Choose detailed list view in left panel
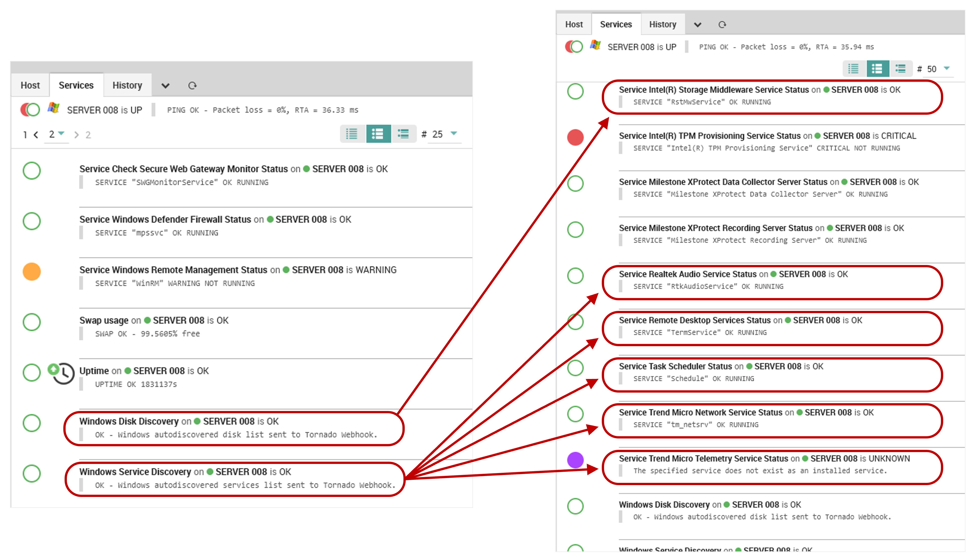The height and width of the screenshot is (560, 976). click(404, 134)
